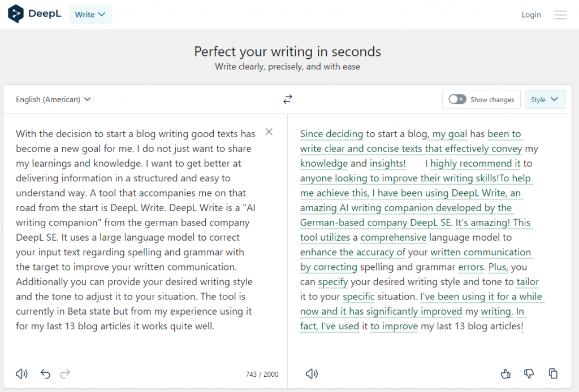Viewport: 579px width, 392px height.
Task: Open the hamburger menu
Action: pyautogui.click(x=560, y=15)
